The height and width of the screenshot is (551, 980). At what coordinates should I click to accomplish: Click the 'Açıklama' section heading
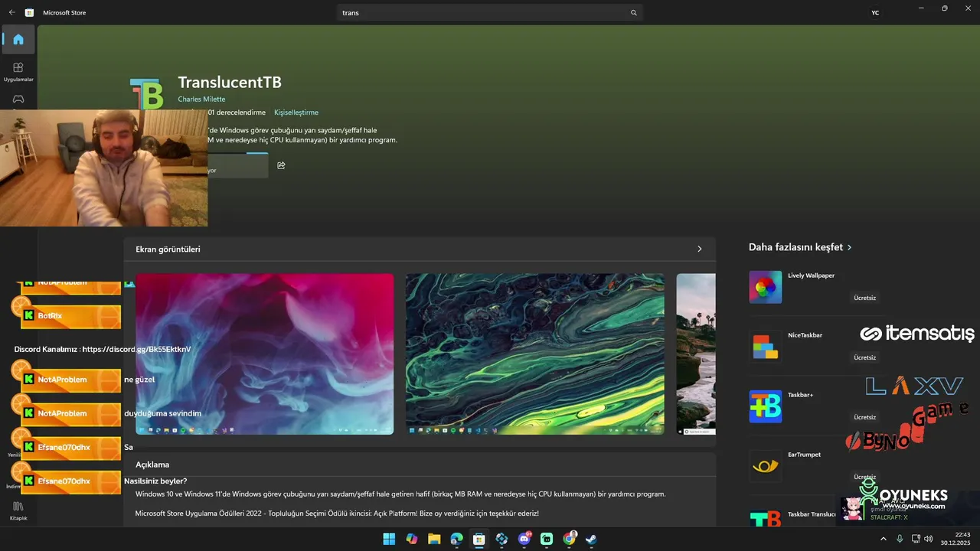click(152, 465)
